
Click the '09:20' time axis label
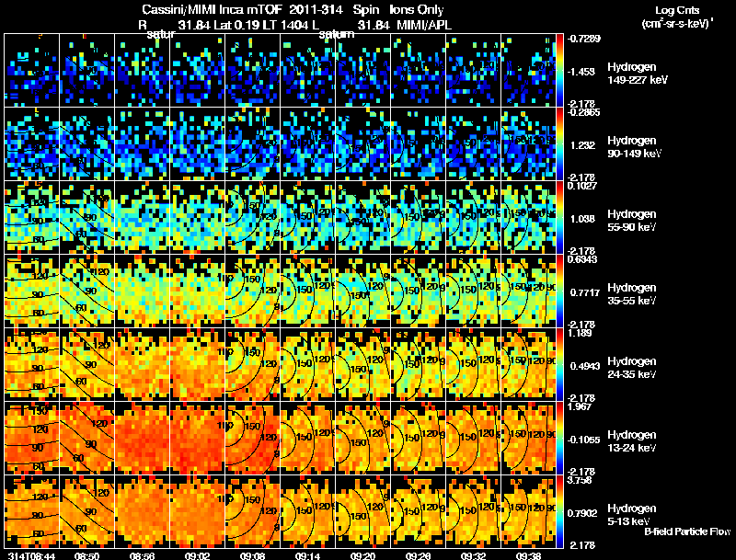click(x=362, y=555)
